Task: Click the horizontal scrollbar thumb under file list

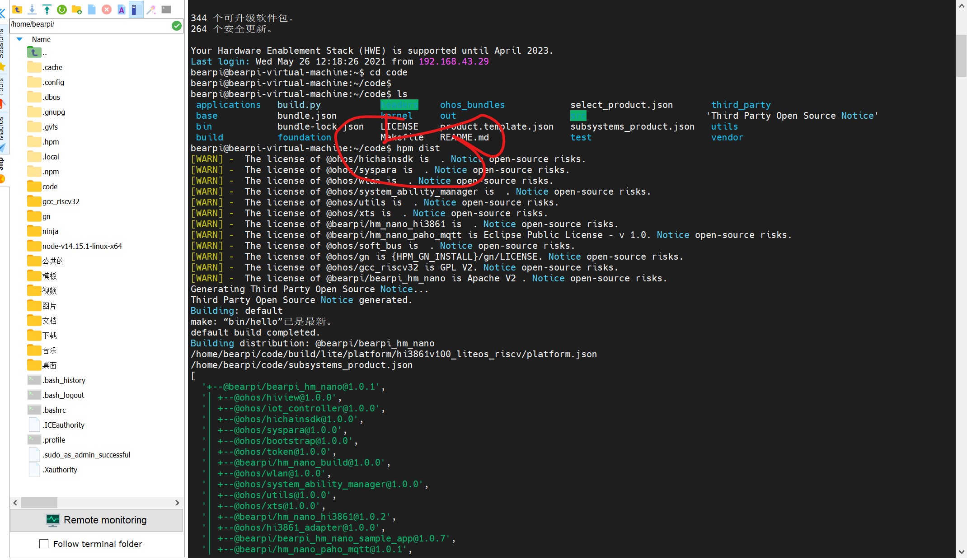Action: pyautogui.click(x=39, y=503)
